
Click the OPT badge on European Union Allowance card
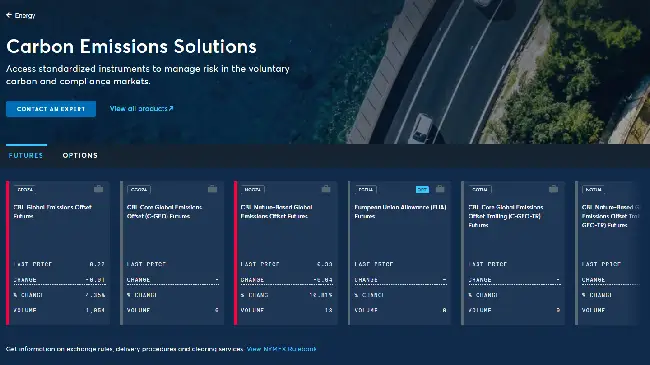click(422, 190)
